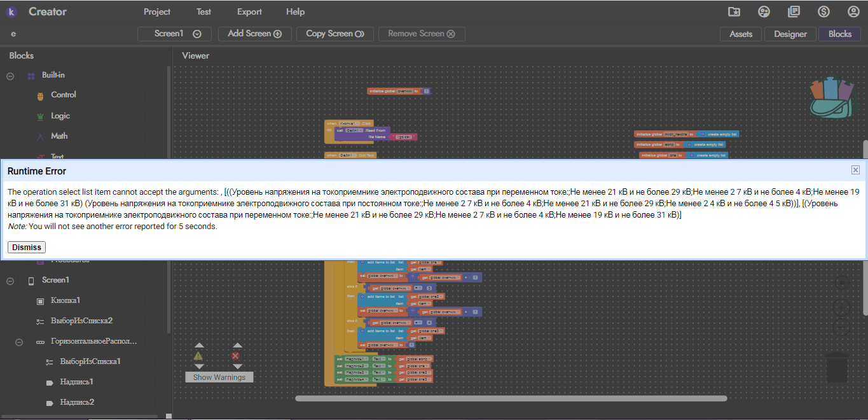Open the monetization dollar icon
The width and height of the screenshot is (868, 420).
coord(823,11)
